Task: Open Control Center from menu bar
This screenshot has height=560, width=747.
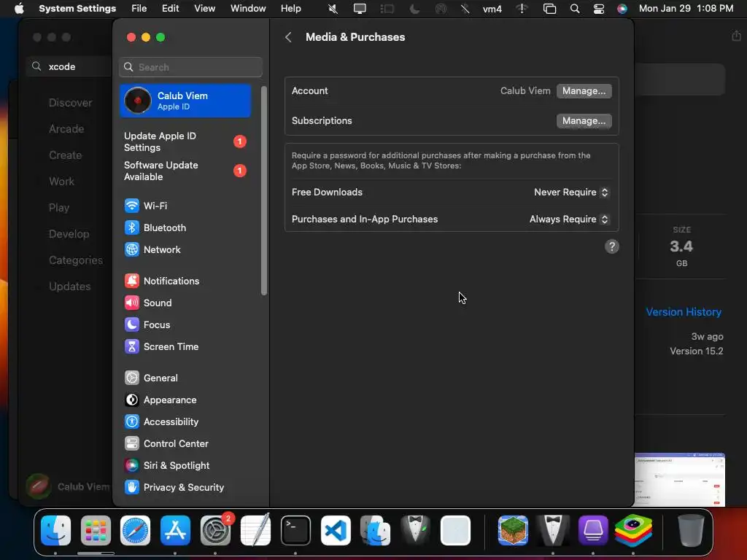Action: click(x=598, y=9)
